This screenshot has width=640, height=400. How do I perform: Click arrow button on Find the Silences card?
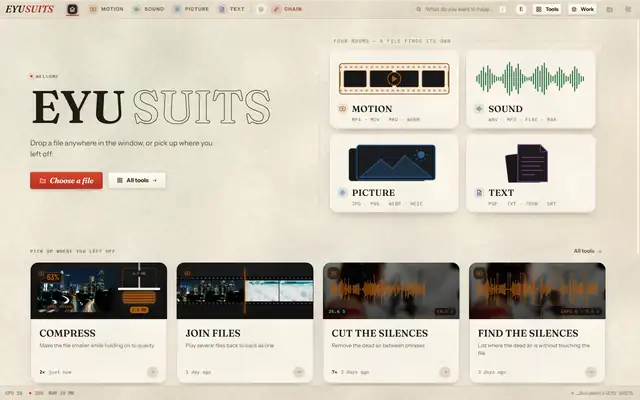pyautogui.click(x=591, y=372)
